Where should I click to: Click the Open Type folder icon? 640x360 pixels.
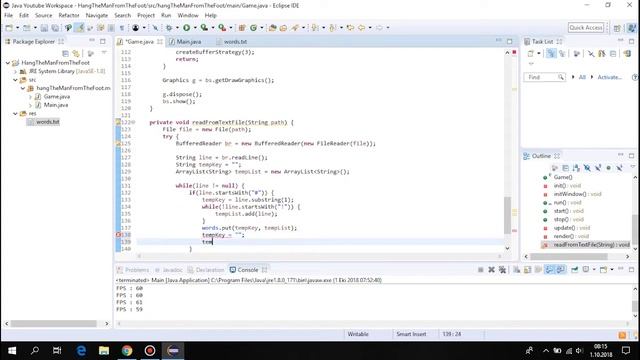pos(272,28)
